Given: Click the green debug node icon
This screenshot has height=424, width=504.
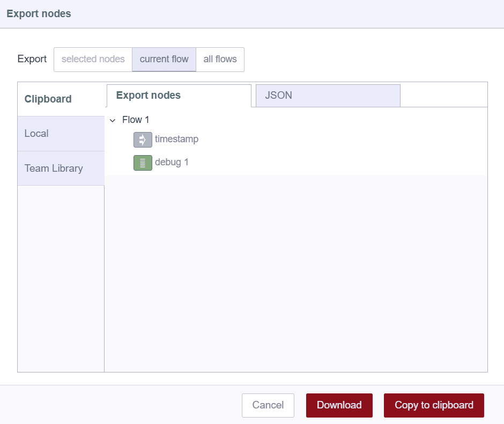Looking at the screenshot, I should [142, 162].
